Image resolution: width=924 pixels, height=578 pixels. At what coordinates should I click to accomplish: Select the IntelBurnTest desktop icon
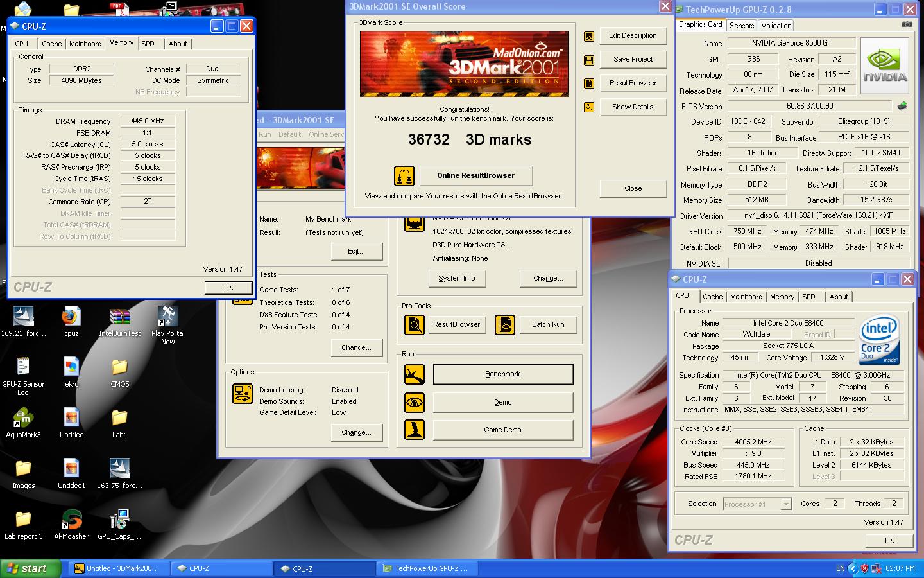tap(119, 321)
